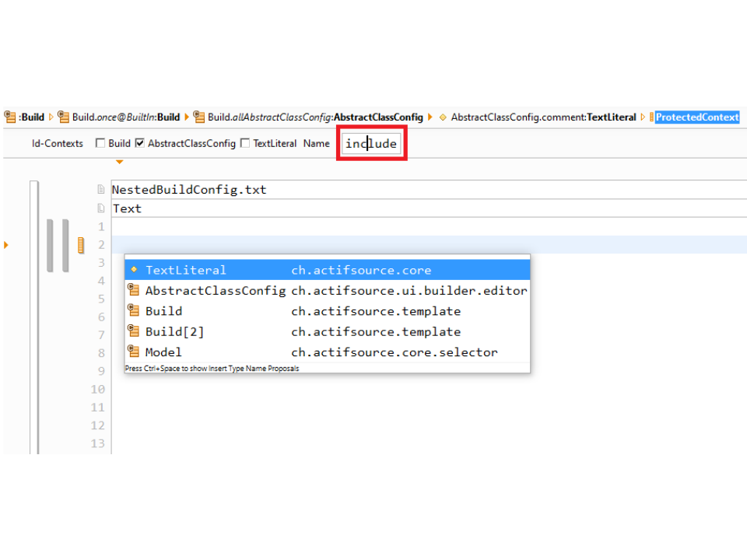Click the class icon next to the Model proposal
This screenshot has width=747, height=560.
pyautogui.click(x=134, y=352)
